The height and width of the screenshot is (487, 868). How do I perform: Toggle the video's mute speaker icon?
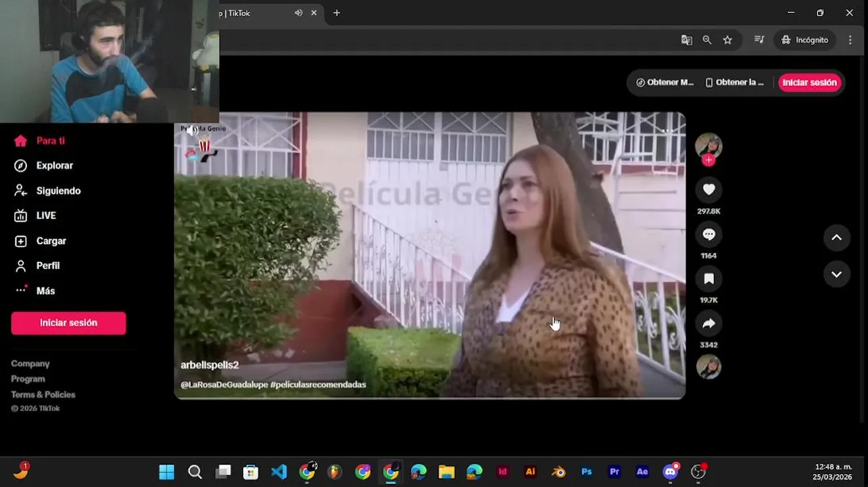coord(193,130)
